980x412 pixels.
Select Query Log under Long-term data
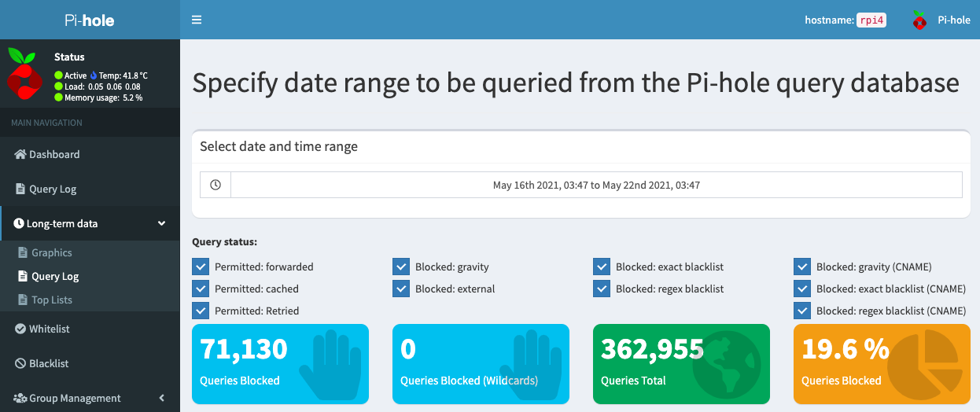point(90,276)
